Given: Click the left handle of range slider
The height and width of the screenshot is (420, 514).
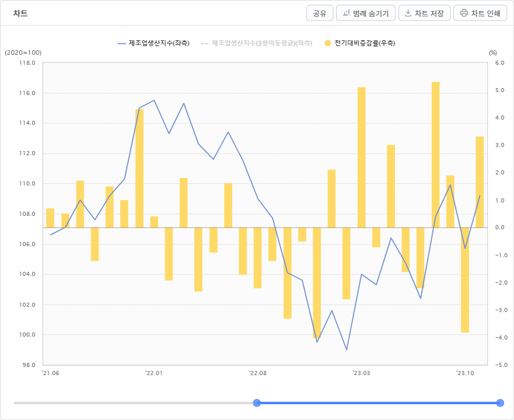Looking at the screenshot, I should (x=257, y=403).
